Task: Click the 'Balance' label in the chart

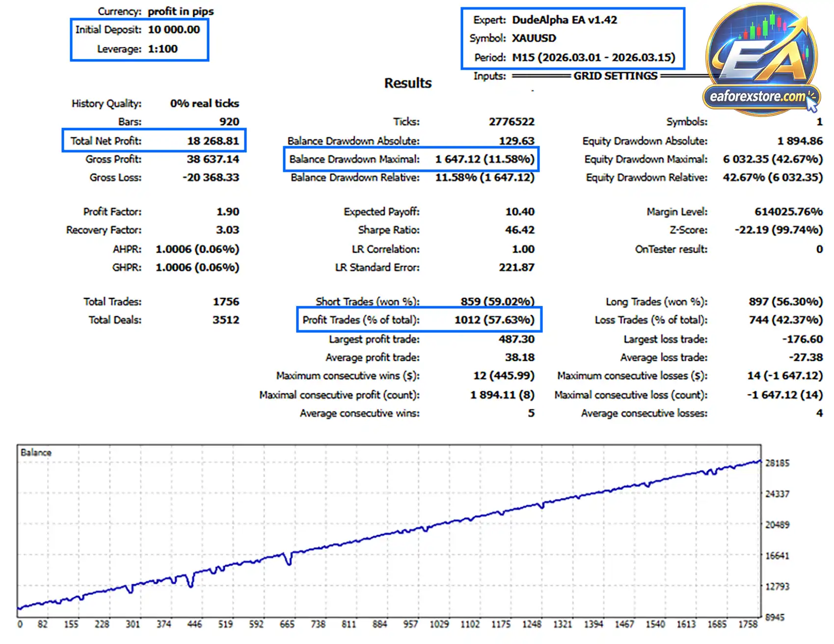Action: click(x=36, y=453)
